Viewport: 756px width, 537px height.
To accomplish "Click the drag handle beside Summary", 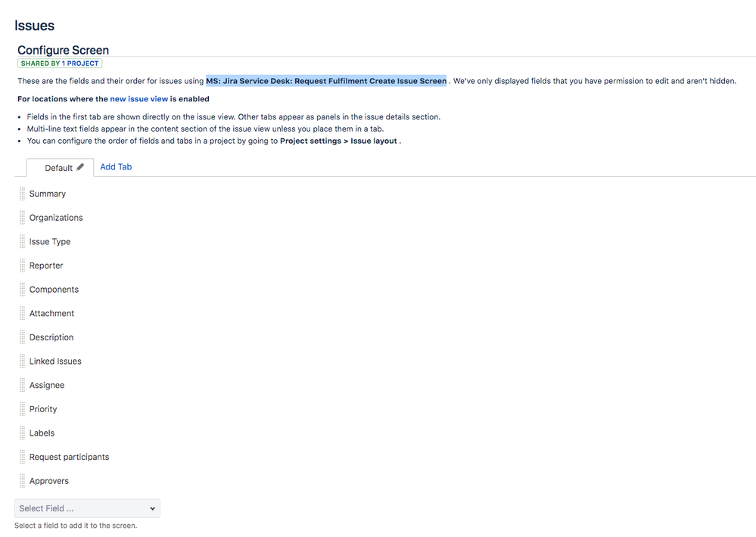I will click(x=22, y=194).
